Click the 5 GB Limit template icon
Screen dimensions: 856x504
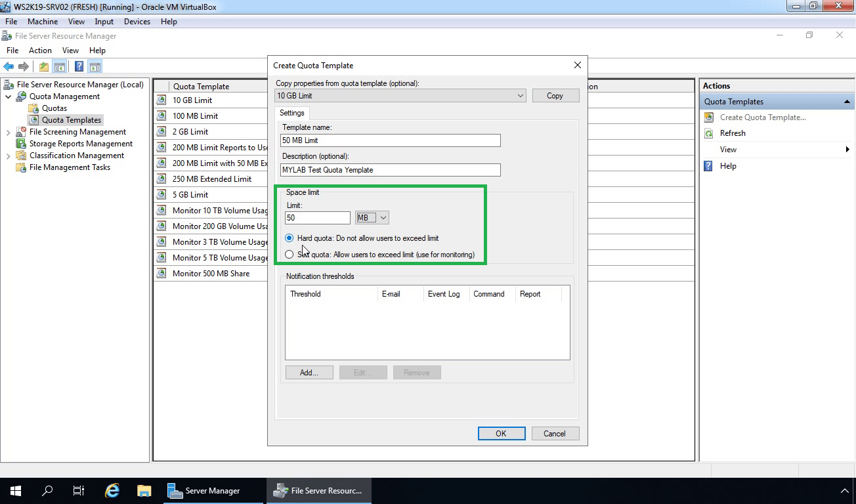point(161,195)
